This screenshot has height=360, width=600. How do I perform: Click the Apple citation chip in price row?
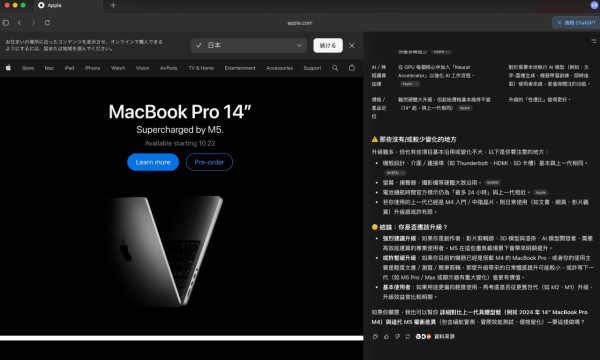(x=465, y=108)
